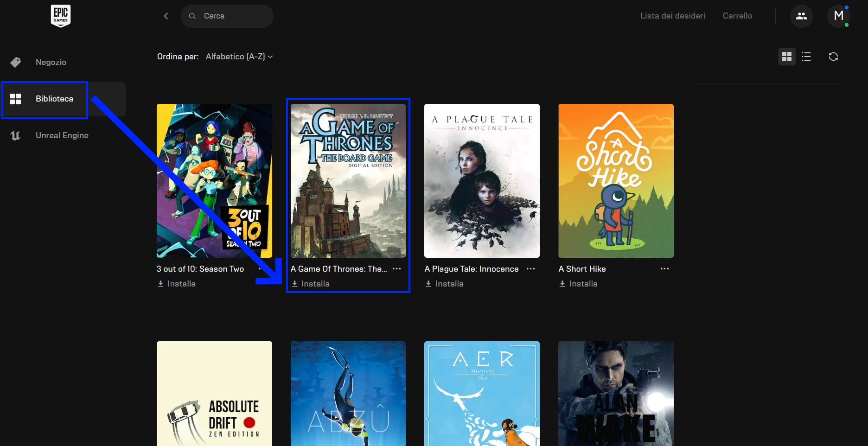Open the friends list icon
This screenshot has height=446, width=868.
(x=801, y=16)
